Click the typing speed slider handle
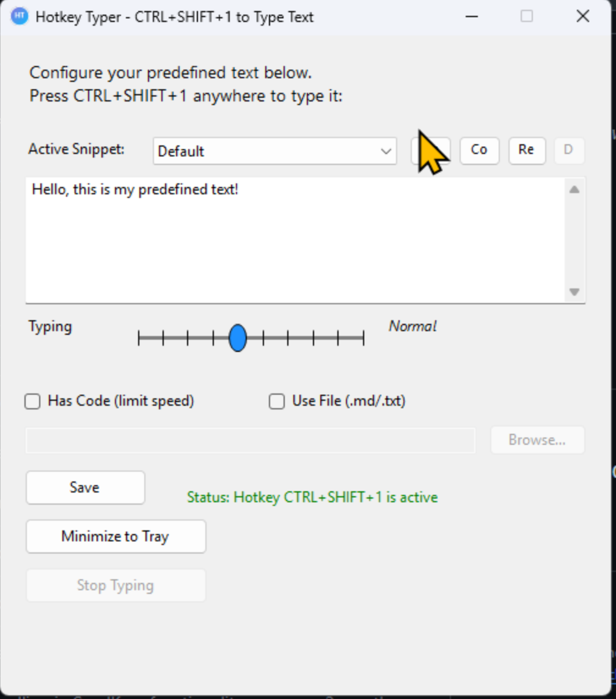 click(x=237, y=338)
